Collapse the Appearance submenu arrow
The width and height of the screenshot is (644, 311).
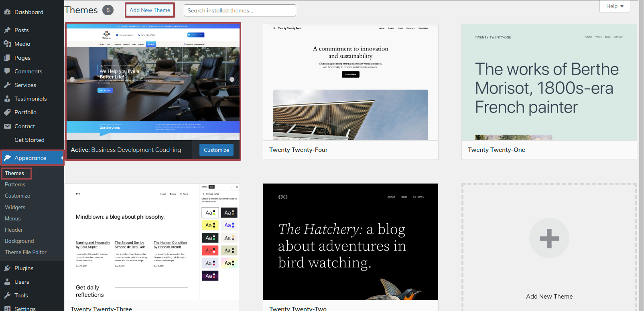tap(62, 158)
